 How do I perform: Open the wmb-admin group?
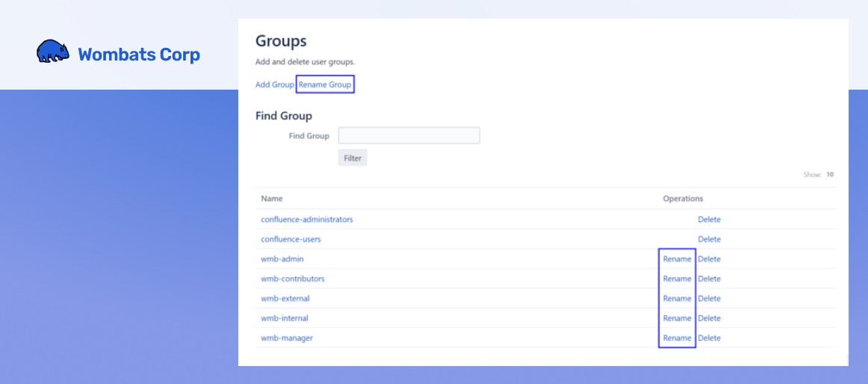click(282, 259)
